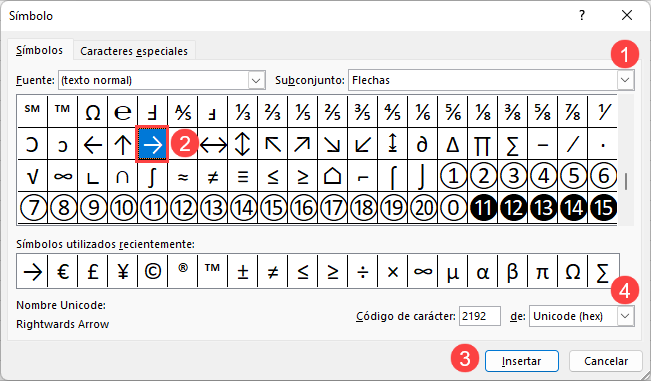The height and width of the screenshot is (381, 651).
Task: Select the square root symbol in the grid
Action: tap(32, 176)
